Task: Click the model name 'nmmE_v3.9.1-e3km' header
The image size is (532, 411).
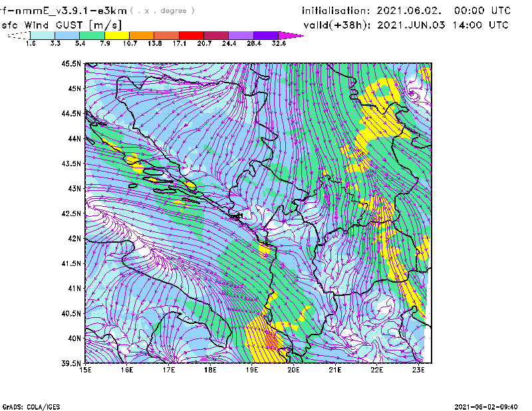Action: 70,11
